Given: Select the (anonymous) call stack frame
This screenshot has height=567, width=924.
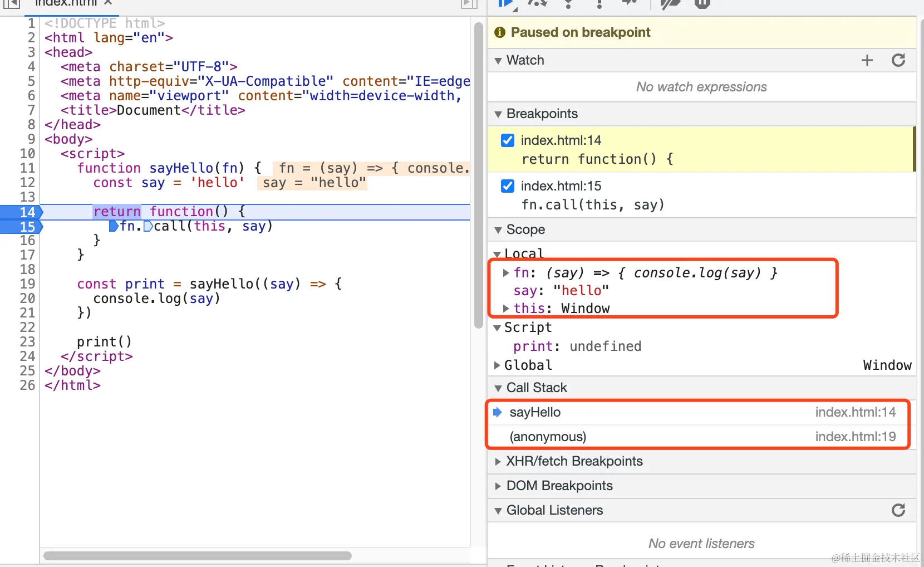Looking at the screenshot, I should [701, 437].
